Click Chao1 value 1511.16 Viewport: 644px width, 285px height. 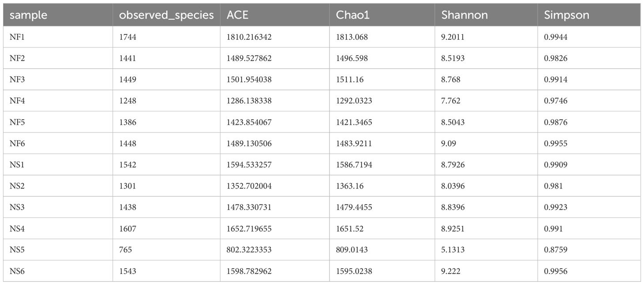[x=350, y=80]
